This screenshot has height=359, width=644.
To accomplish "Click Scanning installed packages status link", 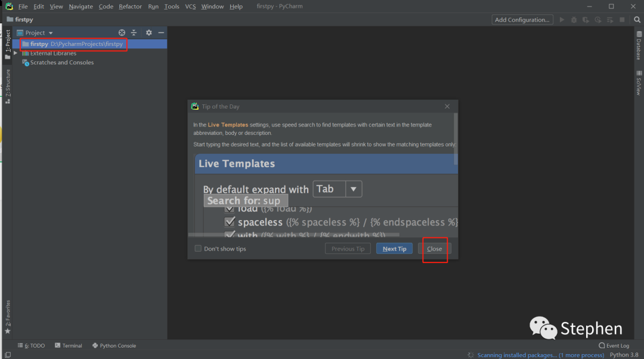I will click(x=540, y=355).
